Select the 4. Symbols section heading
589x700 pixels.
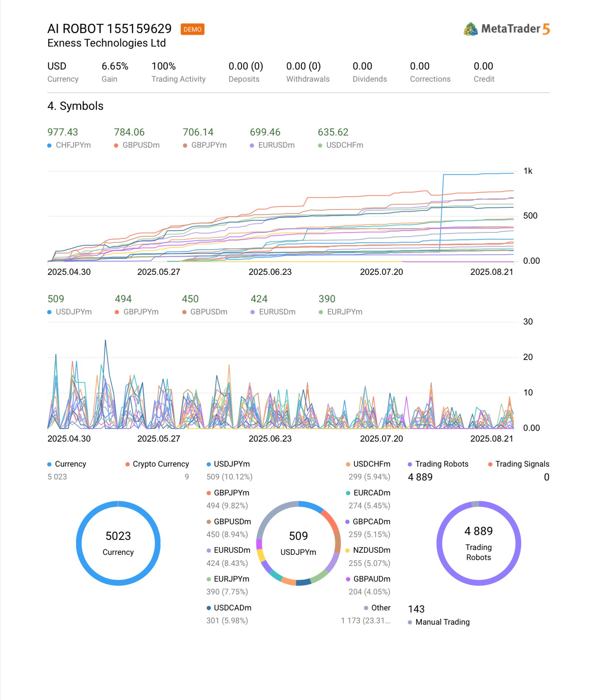tap(75, 106)
